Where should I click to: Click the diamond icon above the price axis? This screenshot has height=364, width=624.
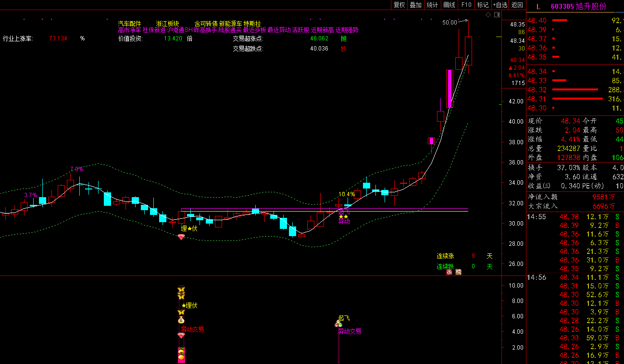click(488, 15)
